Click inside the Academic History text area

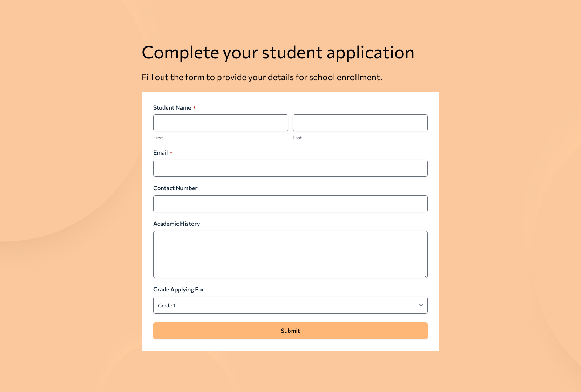click(x=290, y=254)
